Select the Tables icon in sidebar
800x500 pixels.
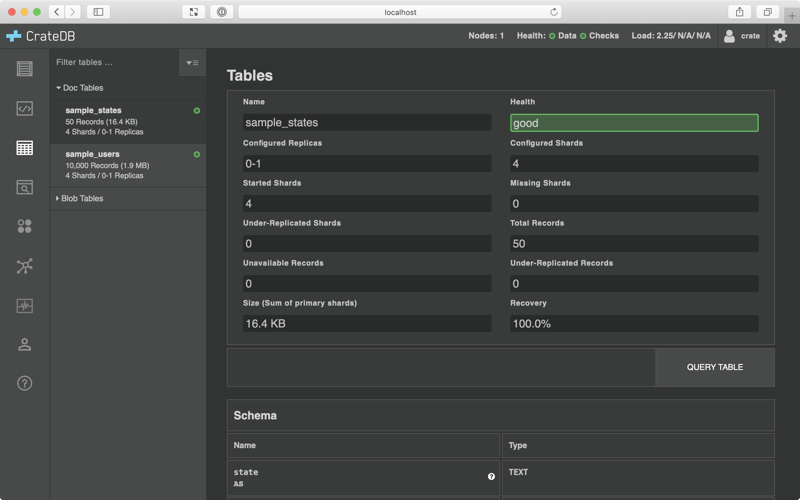click(24, 148)
